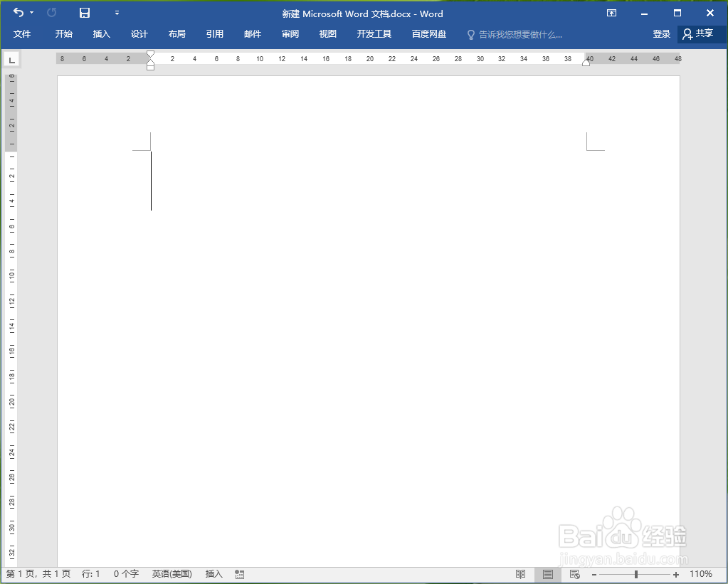Select Print Layout view in status bar
The image size is (728, 584).
(x=547, y=574)
